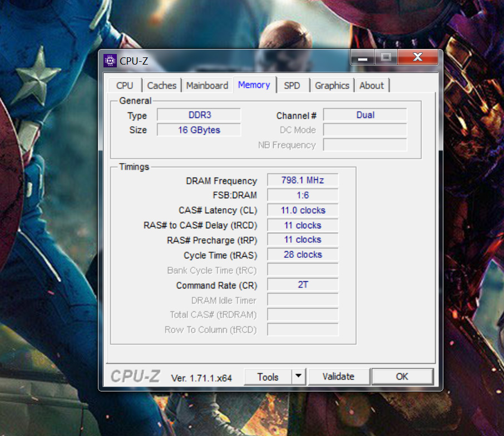Click the Channel # label
The height and width of the screenshot is (436, 504).
pos(297,115)
